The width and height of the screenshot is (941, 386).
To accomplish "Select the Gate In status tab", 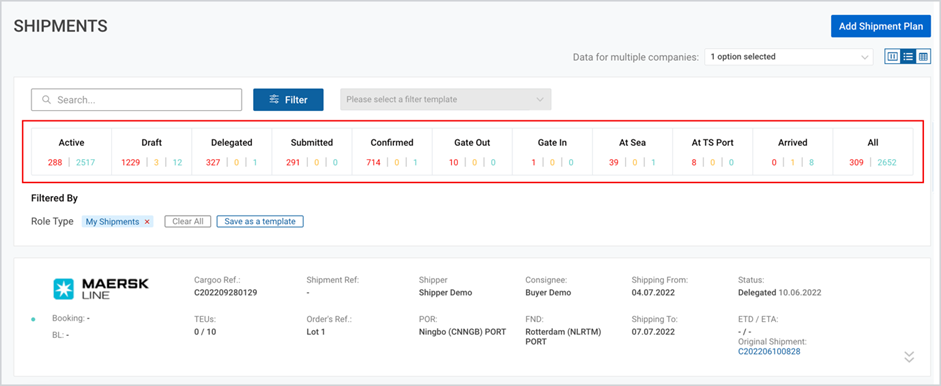I will (552, 152).
